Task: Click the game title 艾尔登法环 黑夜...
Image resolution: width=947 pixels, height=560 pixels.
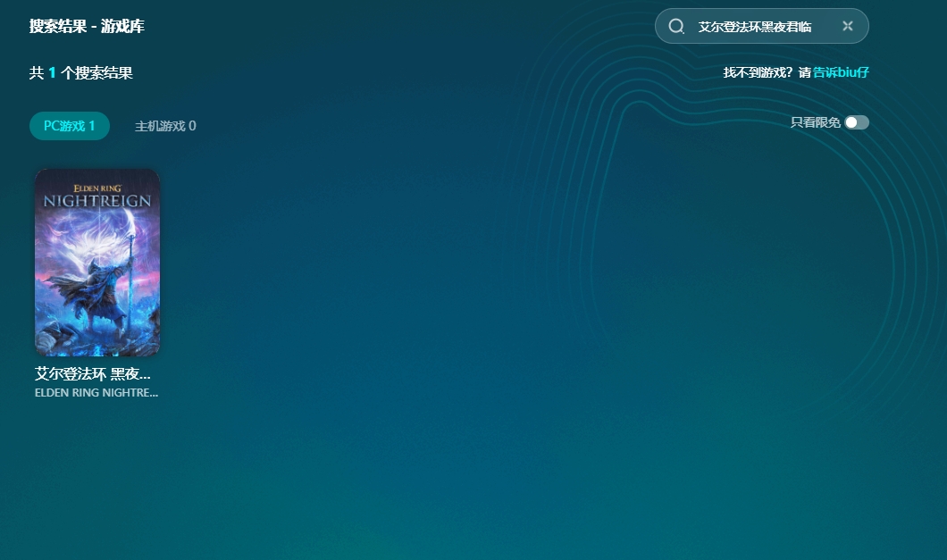Action: tap(93, 373)
